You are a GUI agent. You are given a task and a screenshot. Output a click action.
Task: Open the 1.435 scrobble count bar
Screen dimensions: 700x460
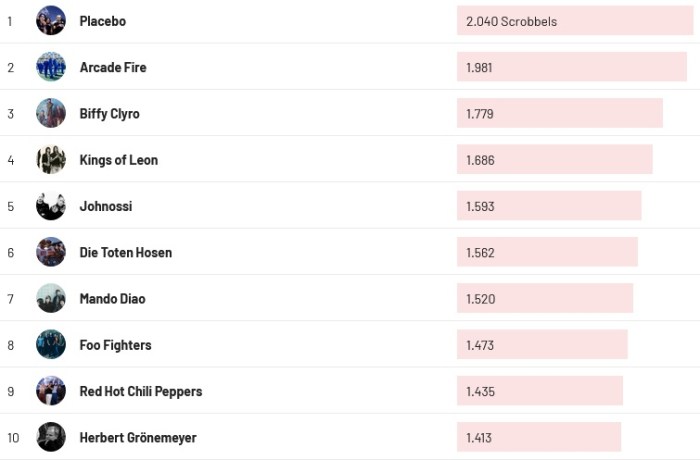point(540,391)
